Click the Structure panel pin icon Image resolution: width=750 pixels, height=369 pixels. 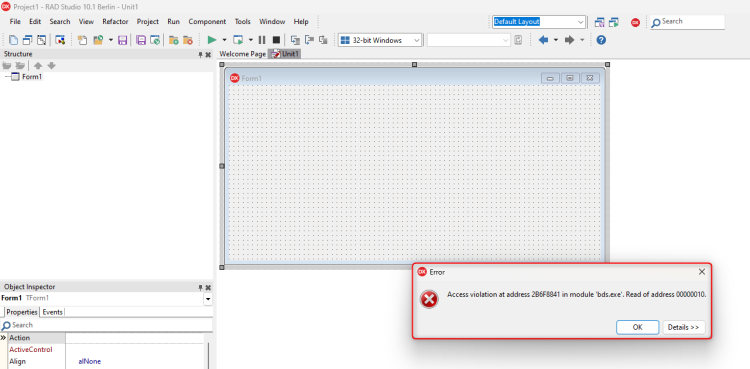(x=200, y=55)
